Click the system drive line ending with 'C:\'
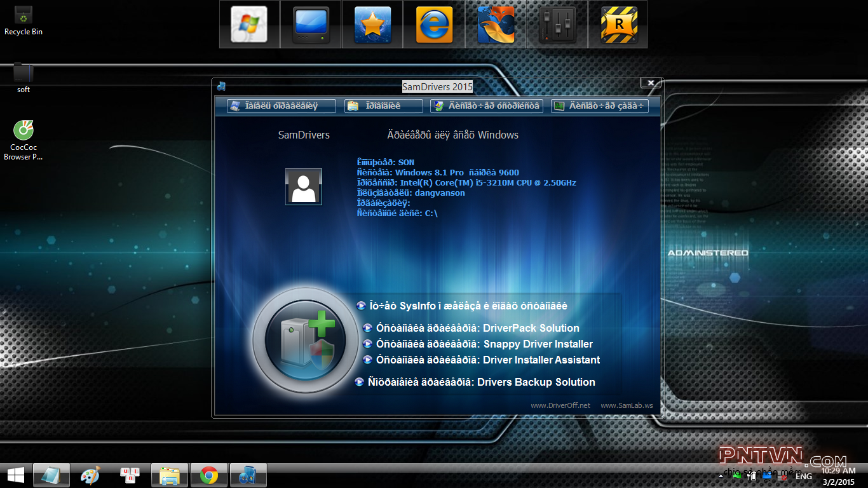The image size is (868, 488). [397, 213]
